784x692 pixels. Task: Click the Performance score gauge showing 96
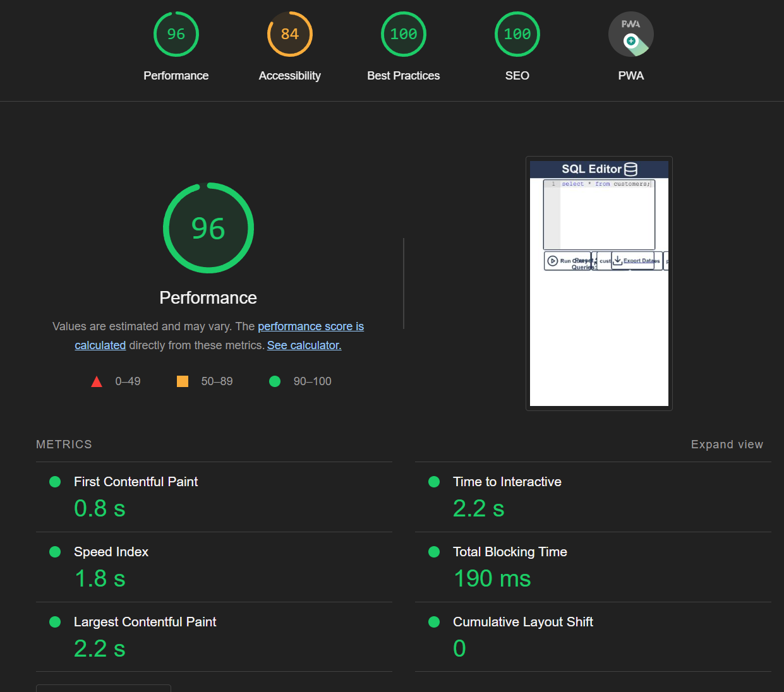(176, 34)
